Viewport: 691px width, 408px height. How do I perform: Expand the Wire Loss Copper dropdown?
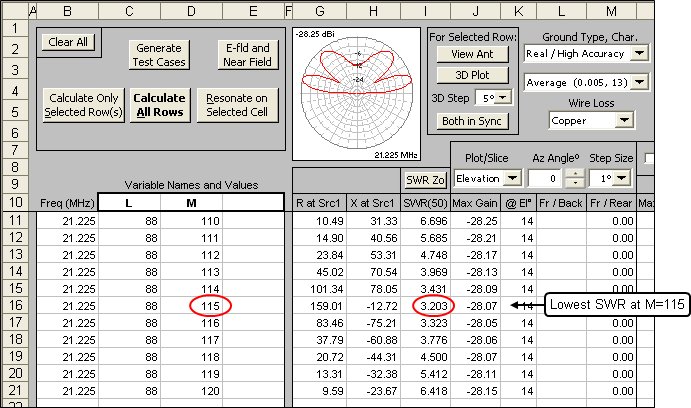tap(626, 121)
